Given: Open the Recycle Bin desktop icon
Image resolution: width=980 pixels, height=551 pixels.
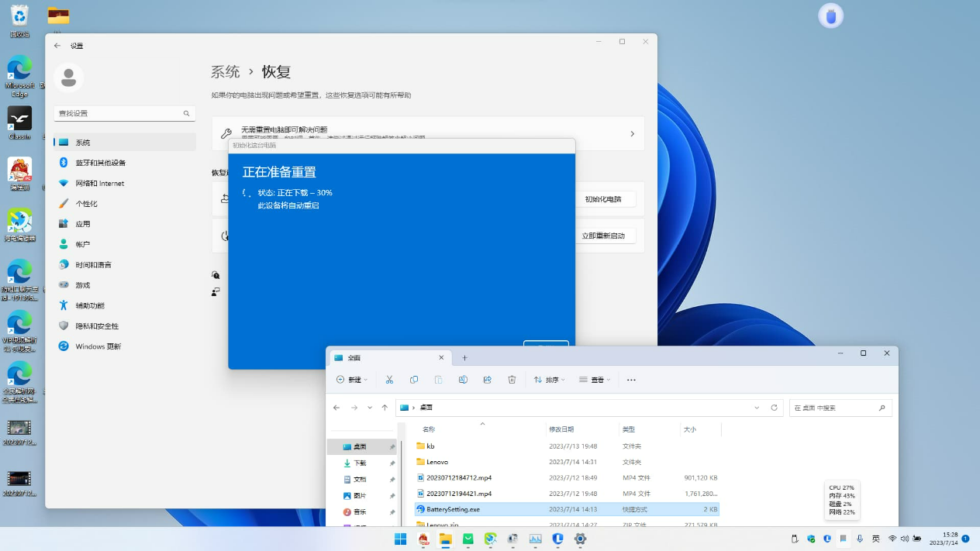Looking at the screenshot, I should [x=19, y=21].
